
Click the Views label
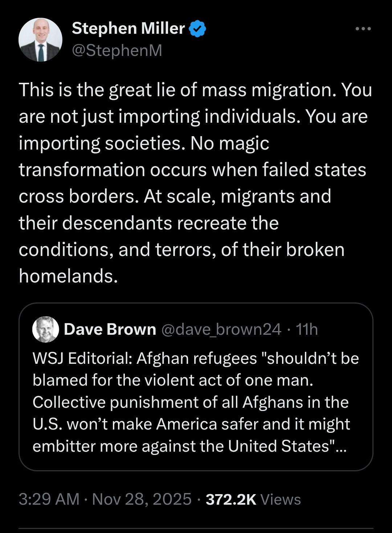[281, 499]
